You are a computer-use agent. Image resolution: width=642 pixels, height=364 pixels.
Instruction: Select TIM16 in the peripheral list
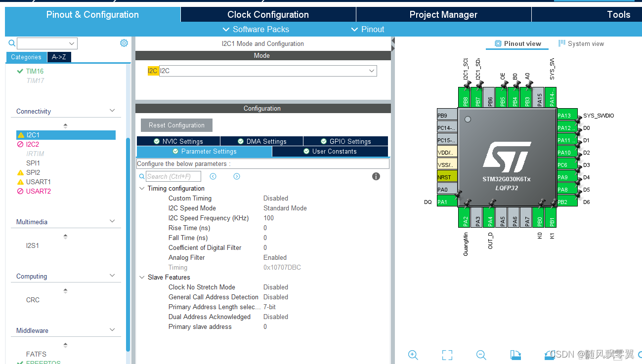pos(35,71)
